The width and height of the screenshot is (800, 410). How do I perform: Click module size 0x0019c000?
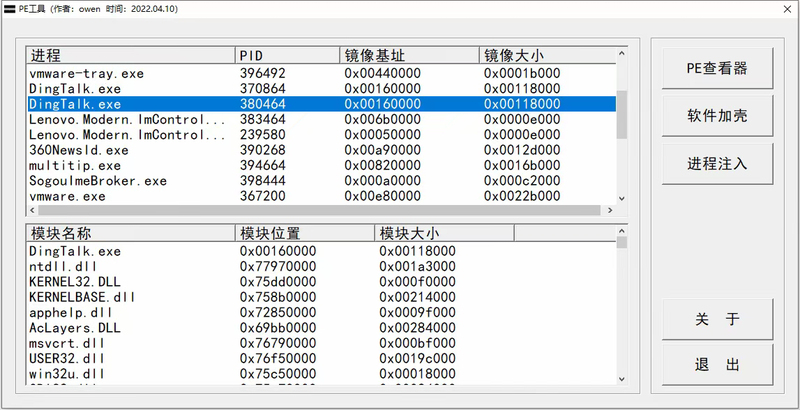click(x=417, y=358)
